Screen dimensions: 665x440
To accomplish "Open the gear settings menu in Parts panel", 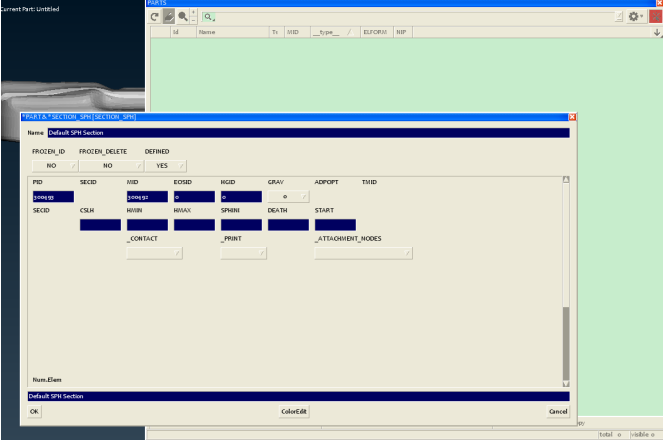I will point(635,18).
